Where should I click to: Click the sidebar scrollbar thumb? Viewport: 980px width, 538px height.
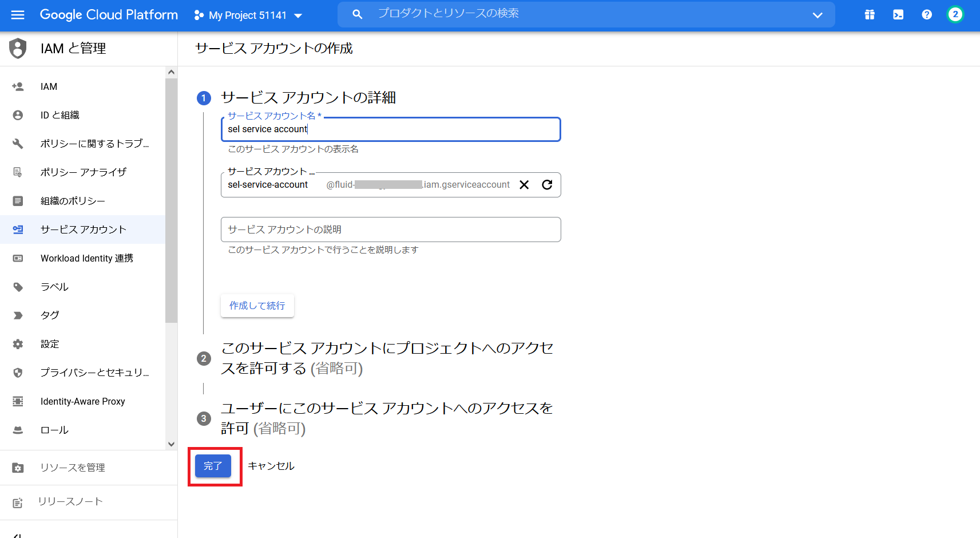(x=171, y=200)
